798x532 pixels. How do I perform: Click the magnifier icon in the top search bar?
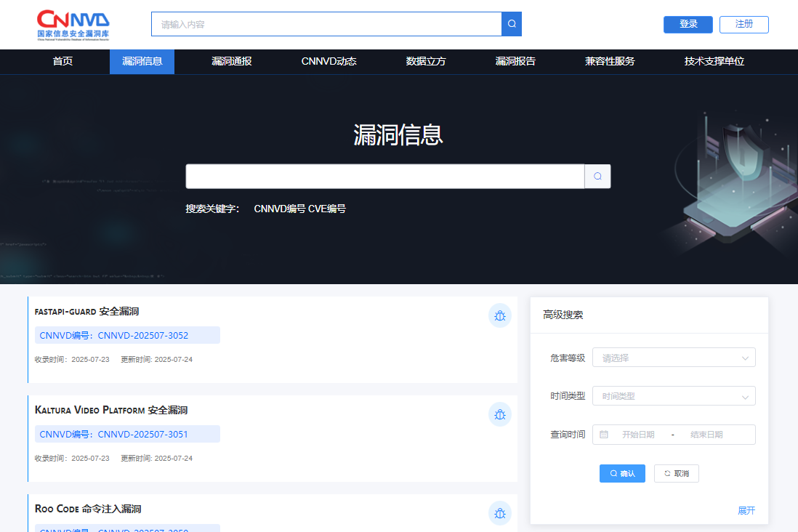click(x=511, y=23)
